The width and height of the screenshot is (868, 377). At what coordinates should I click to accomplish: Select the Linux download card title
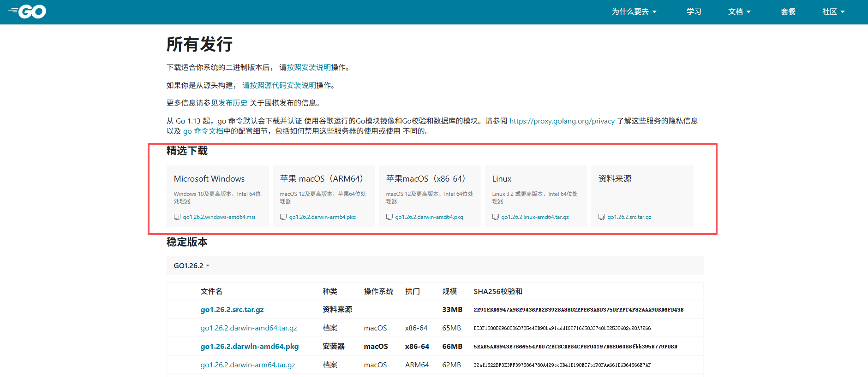(502, 179)
